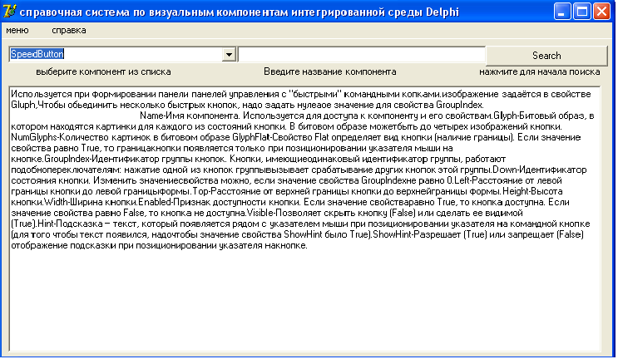Open the меню menu
Image resolution: width=618 pixels, height=364 pixels.
click(x=17, y=30)
